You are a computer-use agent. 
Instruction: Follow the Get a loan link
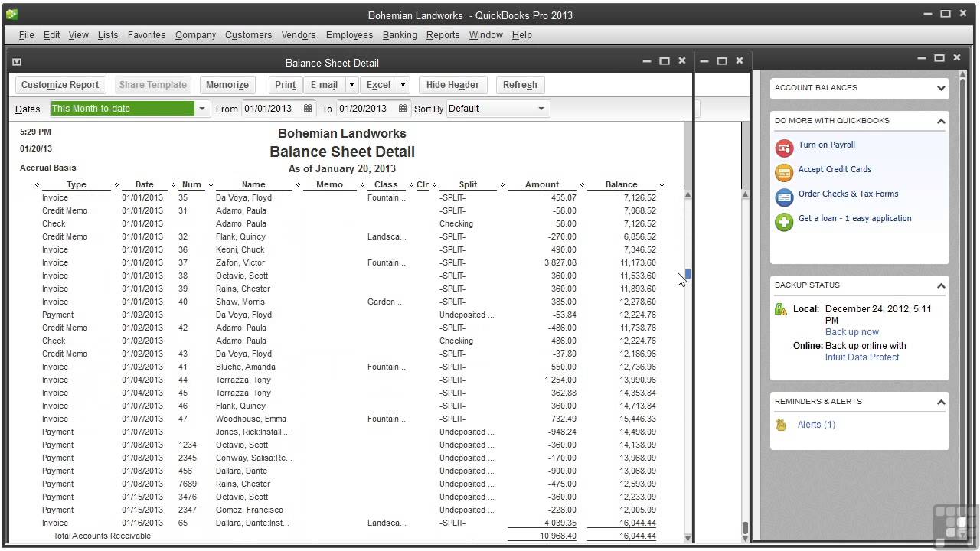tap(854, 218)
